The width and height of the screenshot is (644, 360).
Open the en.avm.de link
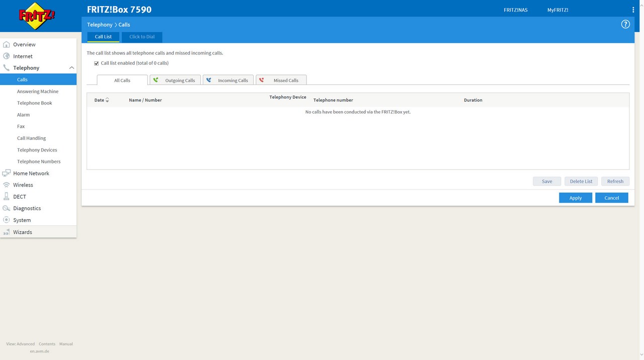coord(40,351)
